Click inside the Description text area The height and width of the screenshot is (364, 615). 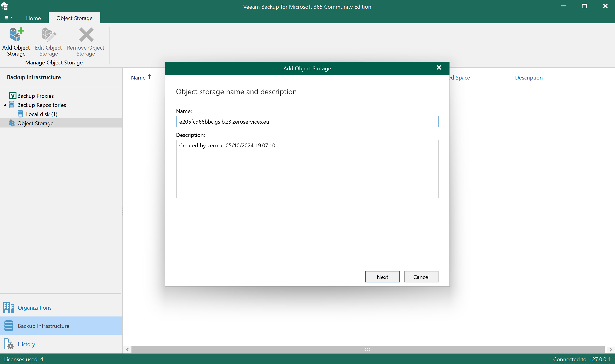pos(307,169)
